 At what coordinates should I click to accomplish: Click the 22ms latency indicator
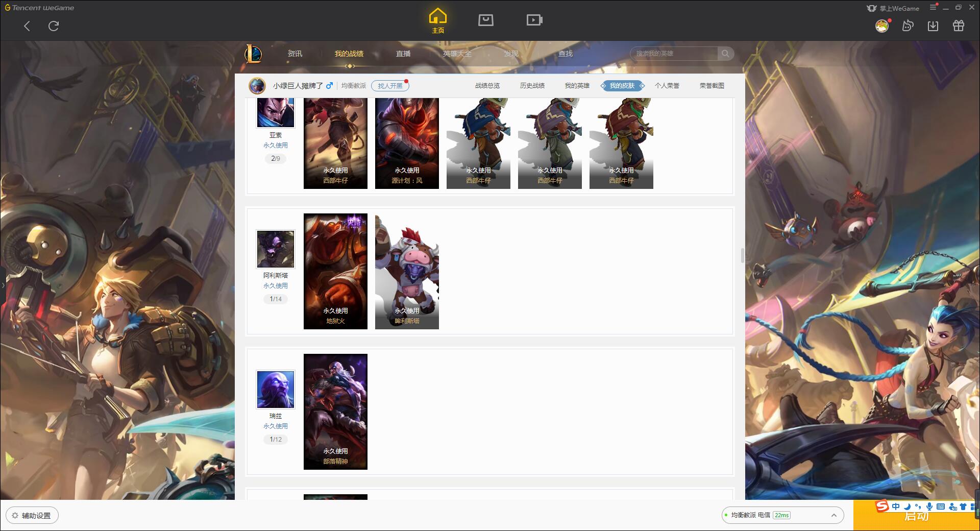coord(781,515)
